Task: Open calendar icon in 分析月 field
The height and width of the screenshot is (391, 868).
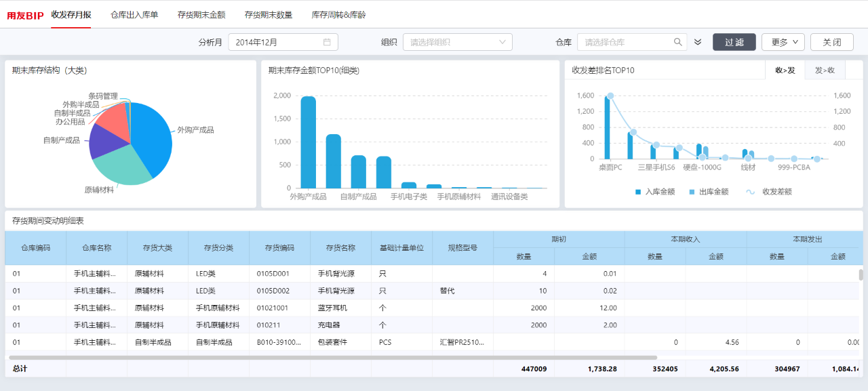Action: tap(327, 42)
